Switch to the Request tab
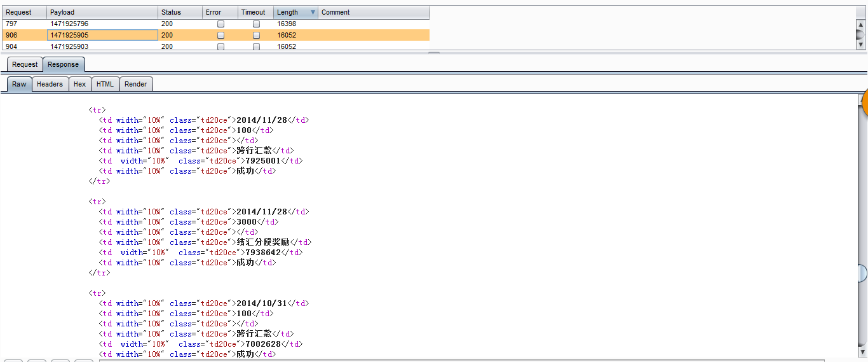 25,64
